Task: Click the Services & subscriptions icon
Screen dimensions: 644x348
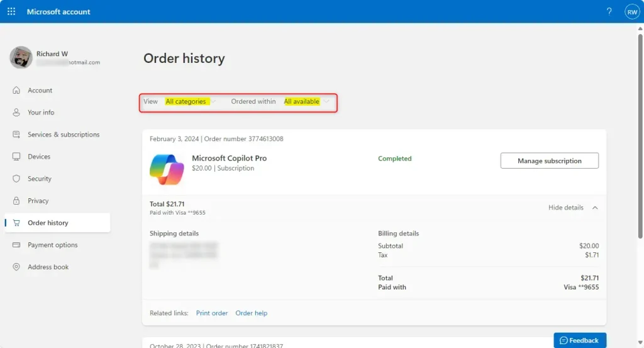Action: pos(16,134)
